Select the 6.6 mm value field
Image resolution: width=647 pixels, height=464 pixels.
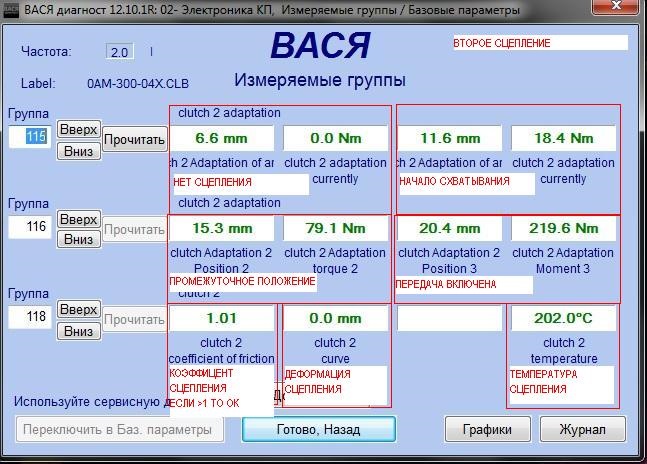222,138
